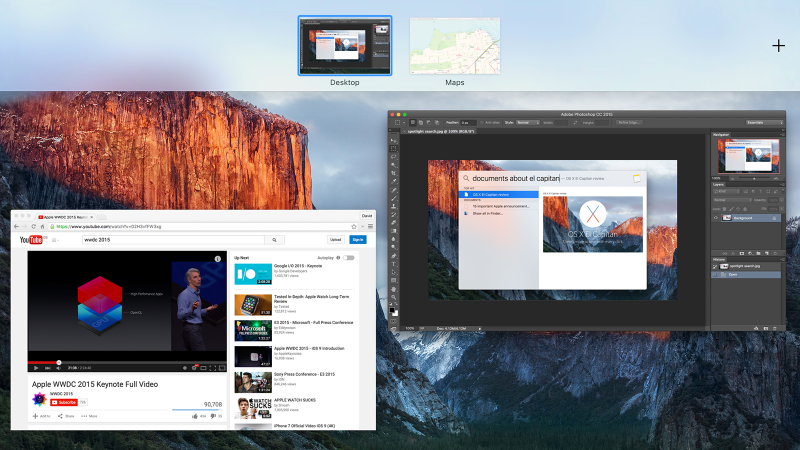Click the YouTube search magnifier button

274,240
